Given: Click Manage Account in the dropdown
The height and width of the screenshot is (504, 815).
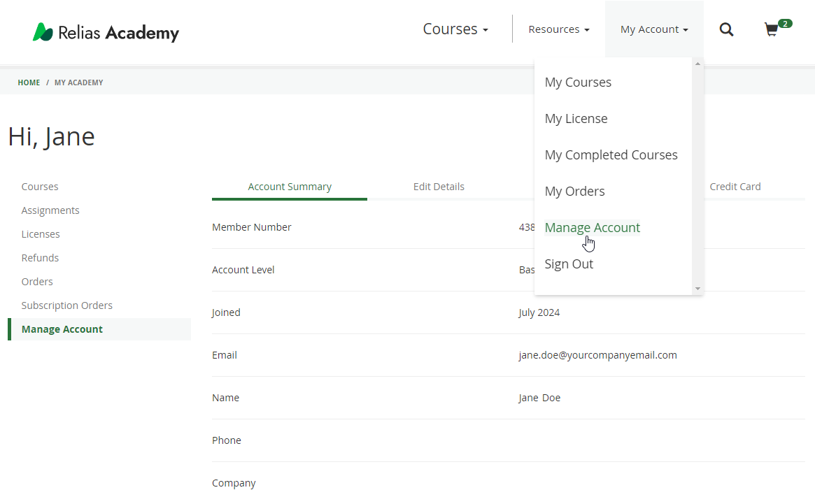Looking at the screenshot, I should click(x=592, y=227).
